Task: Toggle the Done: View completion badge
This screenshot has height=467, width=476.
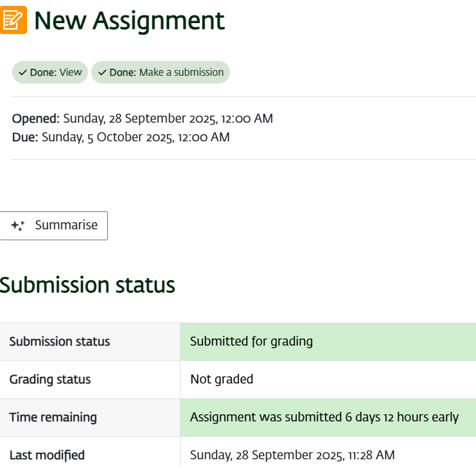Action: click(x=50, y=73)
